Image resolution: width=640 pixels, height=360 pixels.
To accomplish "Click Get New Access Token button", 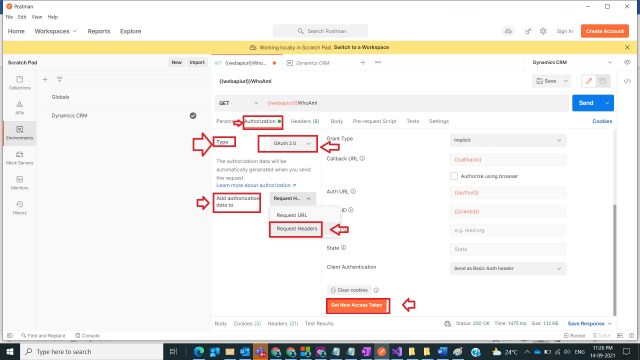I will [x=357, y=305].
